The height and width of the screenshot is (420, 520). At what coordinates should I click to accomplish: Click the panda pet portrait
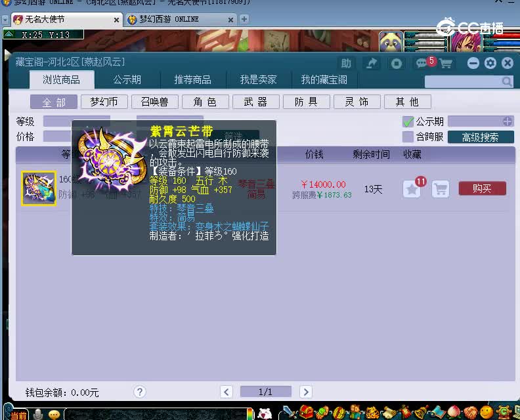391,41
